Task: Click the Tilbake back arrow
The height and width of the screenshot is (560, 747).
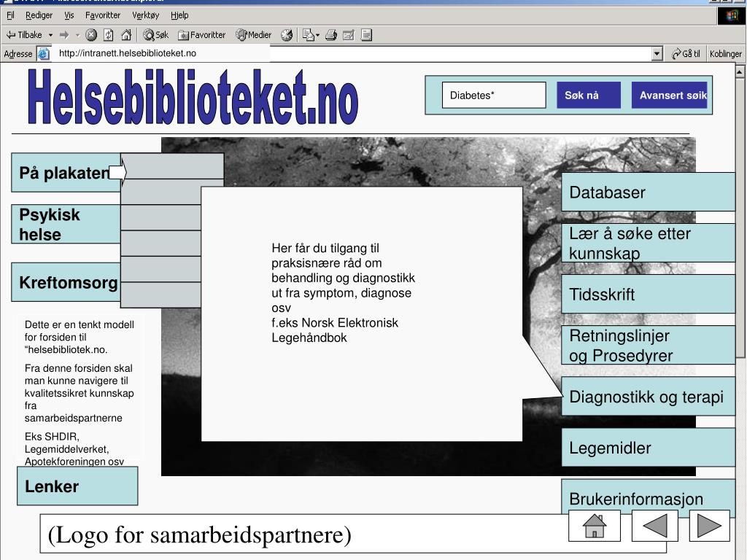Action: 24,35
